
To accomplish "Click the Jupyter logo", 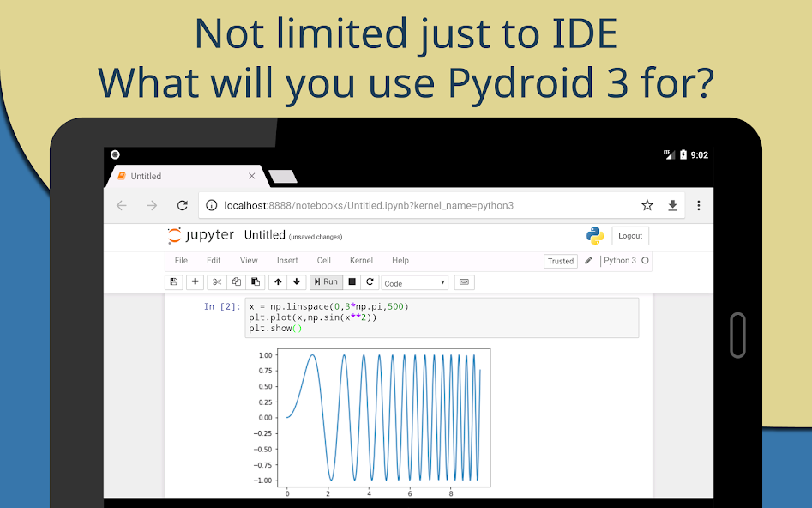I will (x=201, y=235).
